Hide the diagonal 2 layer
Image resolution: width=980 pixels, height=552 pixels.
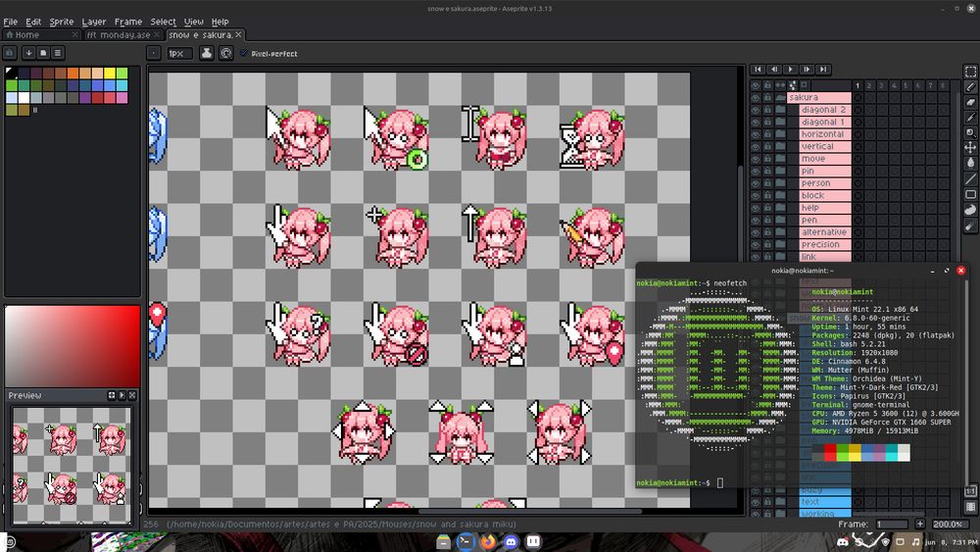[756, 110]
